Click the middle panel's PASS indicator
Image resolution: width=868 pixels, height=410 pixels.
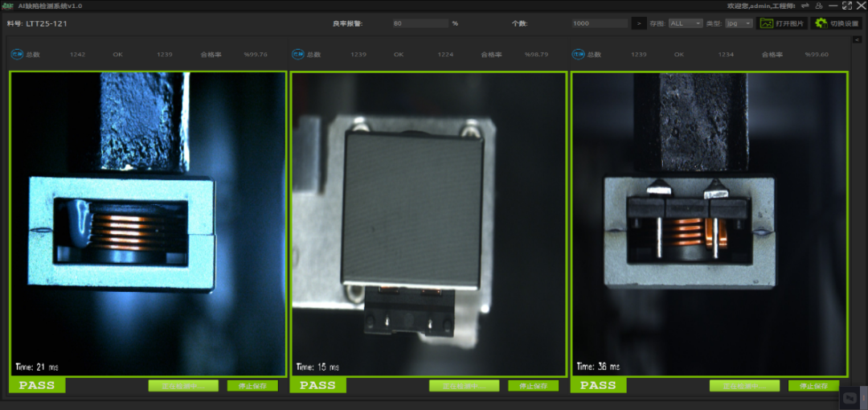point(317,385)
